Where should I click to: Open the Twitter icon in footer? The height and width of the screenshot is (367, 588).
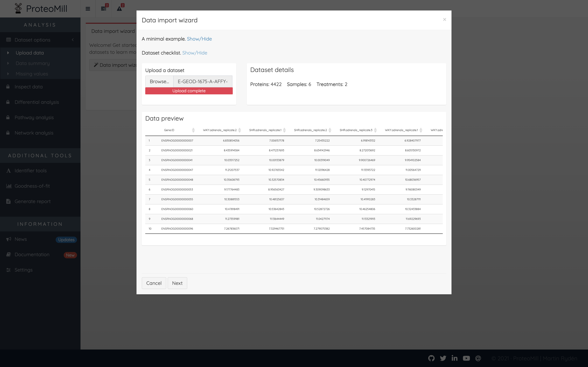tap(443, 358)
